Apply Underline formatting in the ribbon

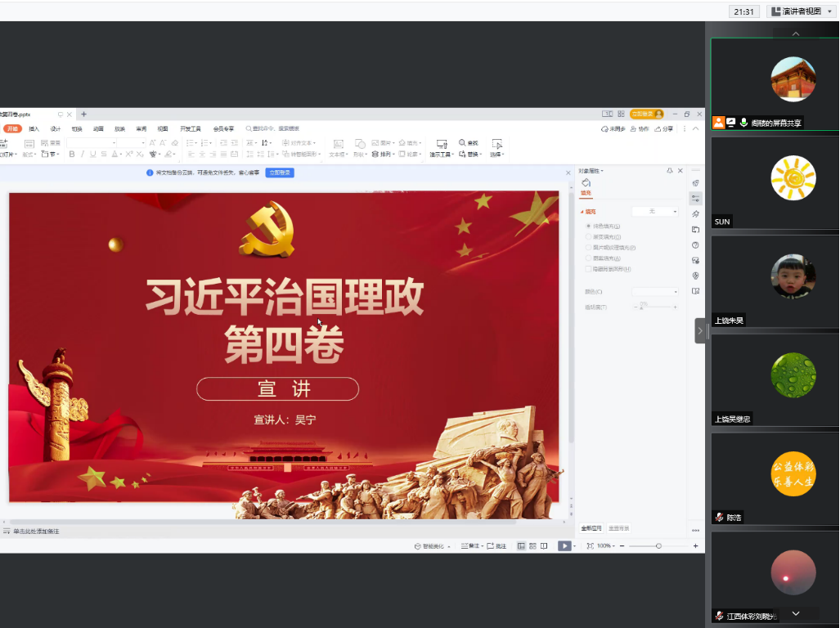(93, 155)
